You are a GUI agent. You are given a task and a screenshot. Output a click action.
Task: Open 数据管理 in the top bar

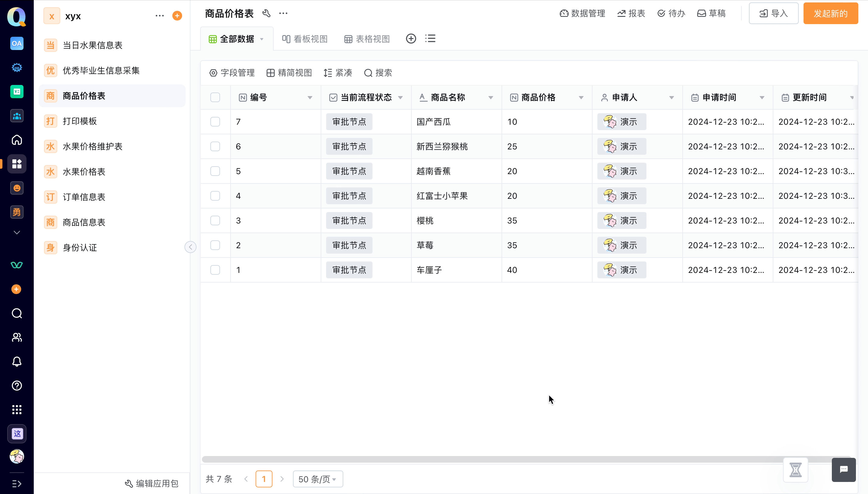tap(582, 13)
